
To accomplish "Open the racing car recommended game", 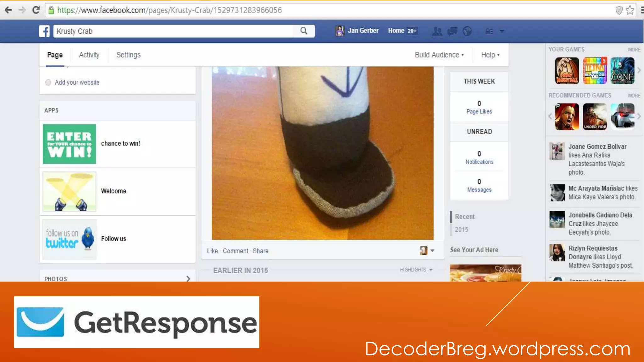I will pos(622,117).
